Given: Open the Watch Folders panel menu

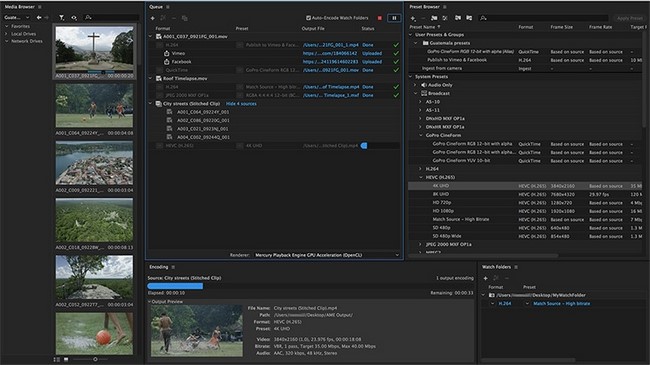Looking at the screenshot, I should pos(516,267).
